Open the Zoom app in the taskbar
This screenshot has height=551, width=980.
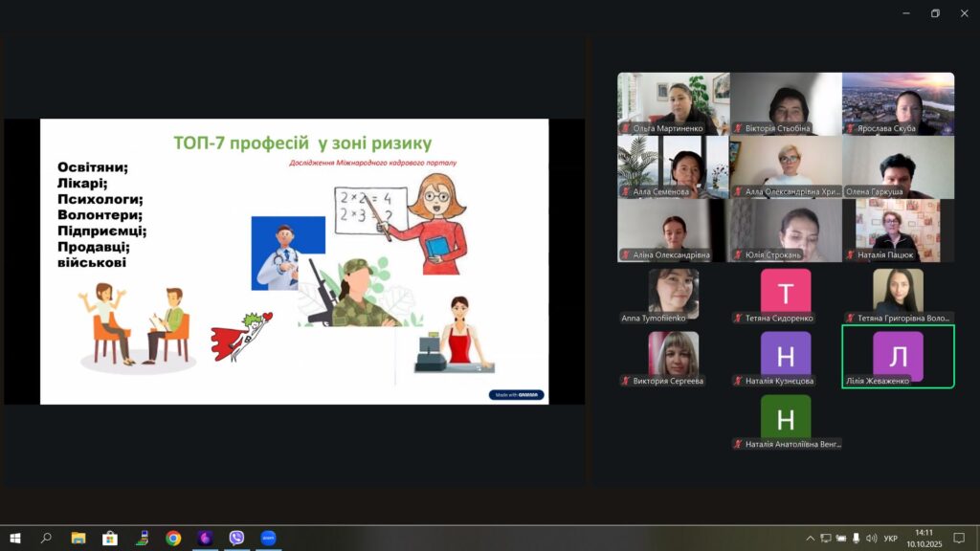pyautogui.click(x=268, y=538)
